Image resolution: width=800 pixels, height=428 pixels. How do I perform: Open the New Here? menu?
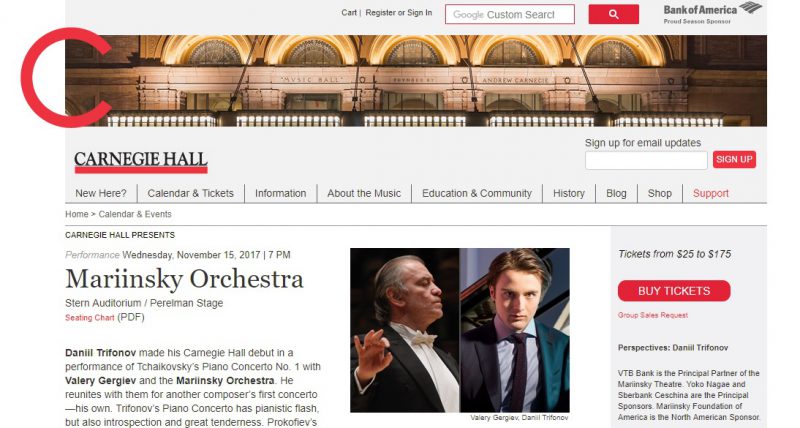click(x=101, y=193)
